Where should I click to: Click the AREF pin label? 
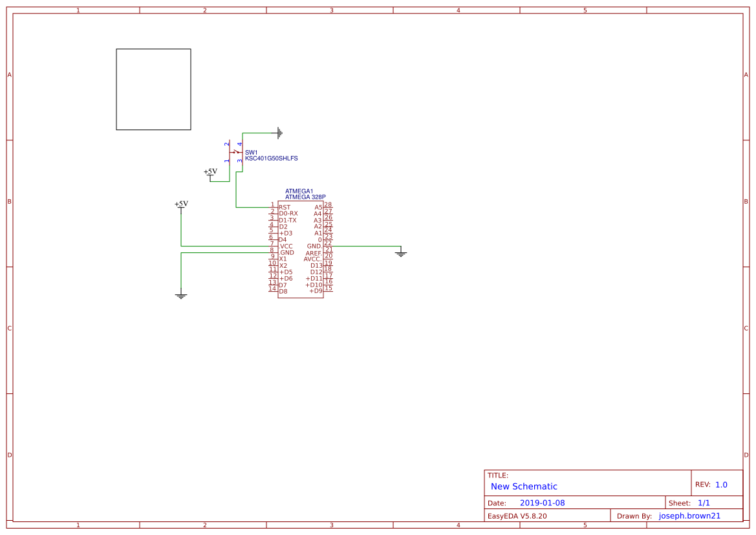click(x=313, y=252)
